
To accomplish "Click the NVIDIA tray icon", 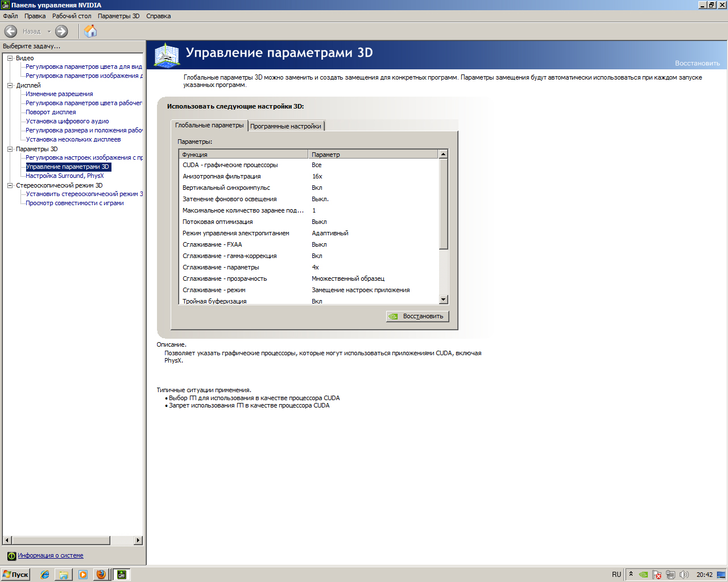I will tap(643, 575).
